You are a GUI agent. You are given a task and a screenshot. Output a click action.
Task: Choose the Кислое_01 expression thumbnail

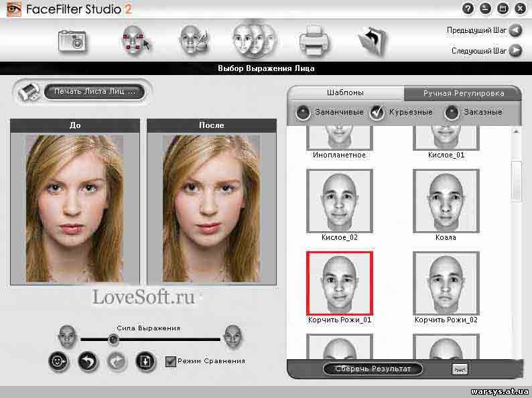tap(446, 138)
